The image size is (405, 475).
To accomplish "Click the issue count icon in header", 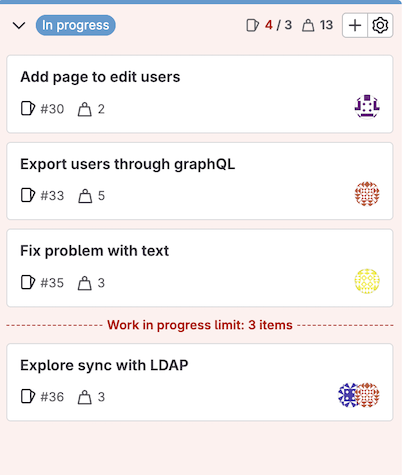I will 252,25.
